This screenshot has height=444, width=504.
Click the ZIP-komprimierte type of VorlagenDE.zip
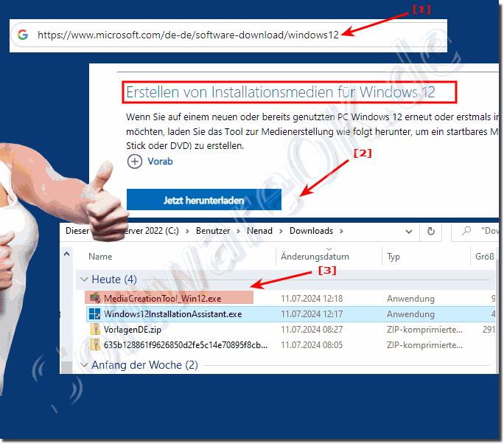tap(424, 330)
